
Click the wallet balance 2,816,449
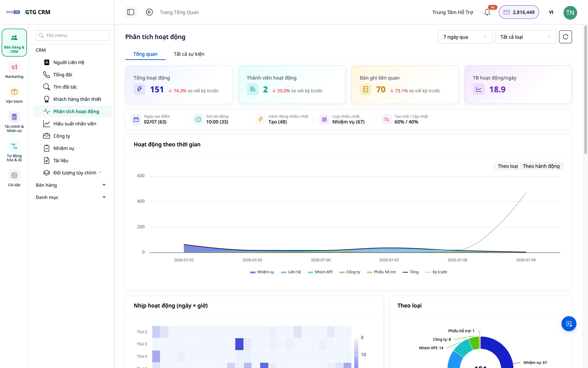tap(519, 12)
